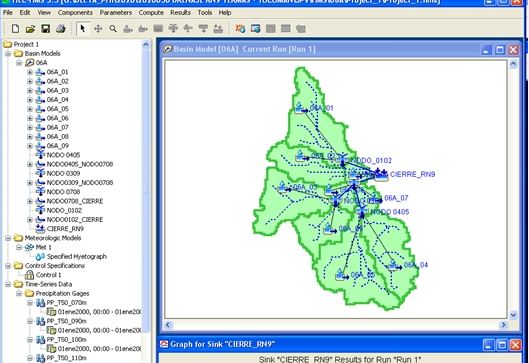This screenshot has width=529, height=363.
Task: Click the 06A_03 subbasin icon on map
Action: (284, 187)
